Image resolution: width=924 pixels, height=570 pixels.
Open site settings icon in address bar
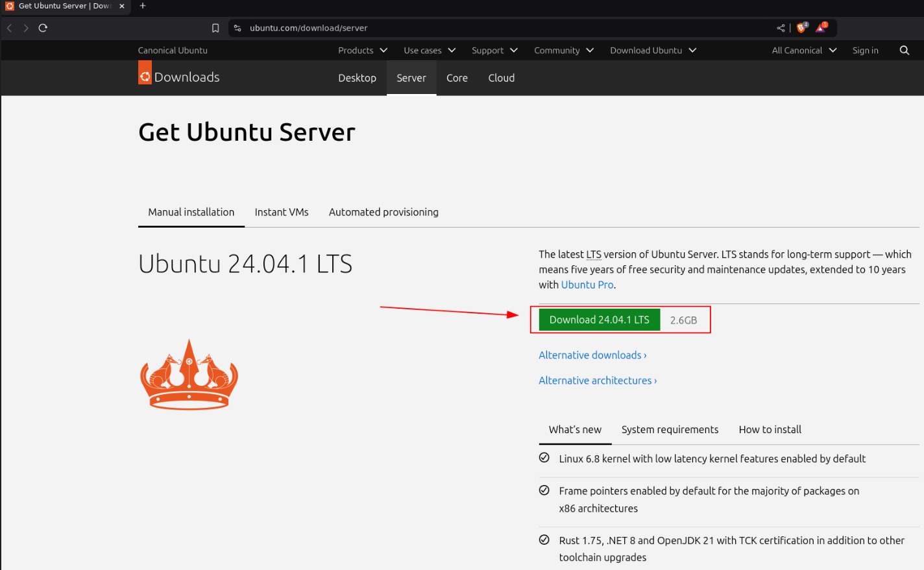(237, 28)
